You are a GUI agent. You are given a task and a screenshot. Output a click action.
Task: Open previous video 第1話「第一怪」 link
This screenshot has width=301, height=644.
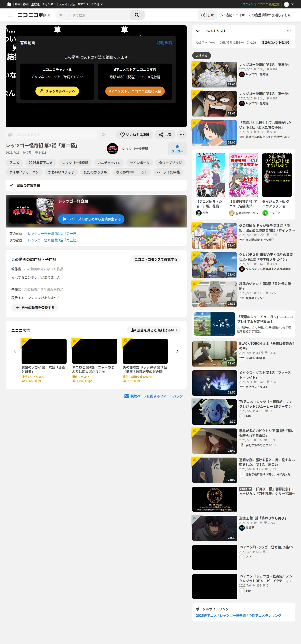(x=53, y=234)
